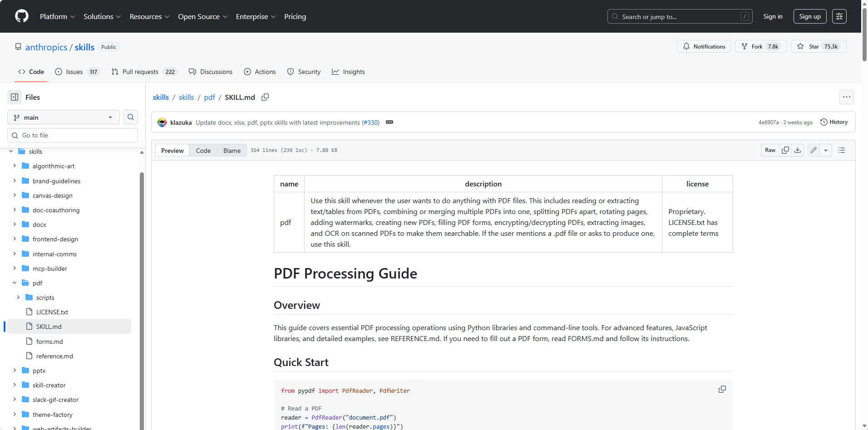Image resolution: width=868 pixels, height=430 pixels.
Task: Switch to Code view of file
Action: pos(203,151)
